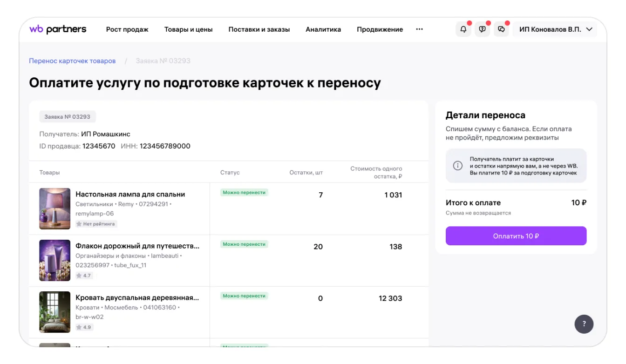Go to Поставки и заказы section
The image size is (626, 364).
[259, 29]
